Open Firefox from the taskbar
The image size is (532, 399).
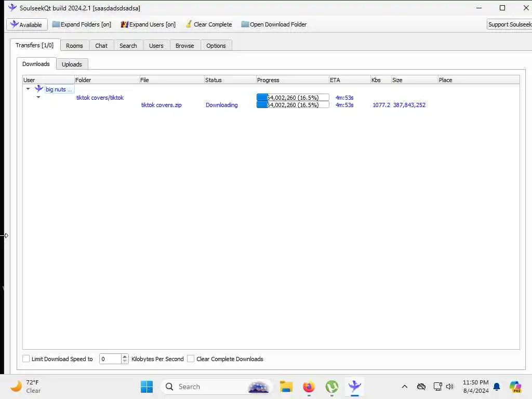[x=309, y=387]
